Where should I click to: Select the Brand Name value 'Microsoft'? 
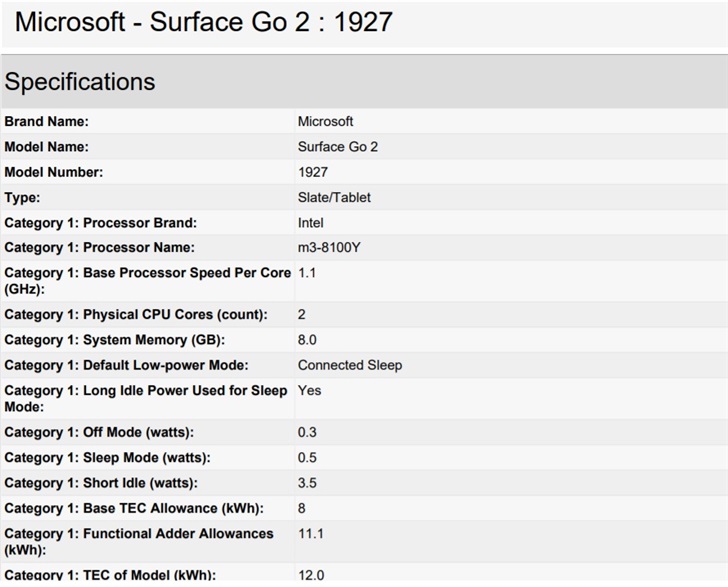(x=325, y=121)
